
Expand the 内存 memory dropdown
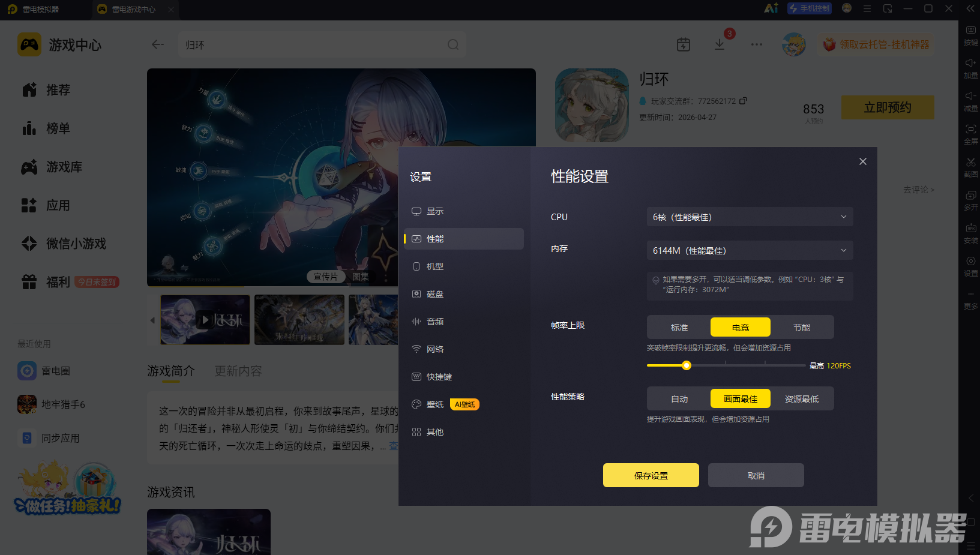(x=750, y=250)
